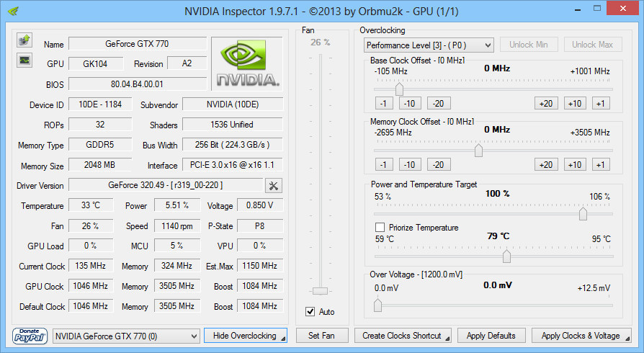Click +1 under Base Clock Offset

(601, 104)
